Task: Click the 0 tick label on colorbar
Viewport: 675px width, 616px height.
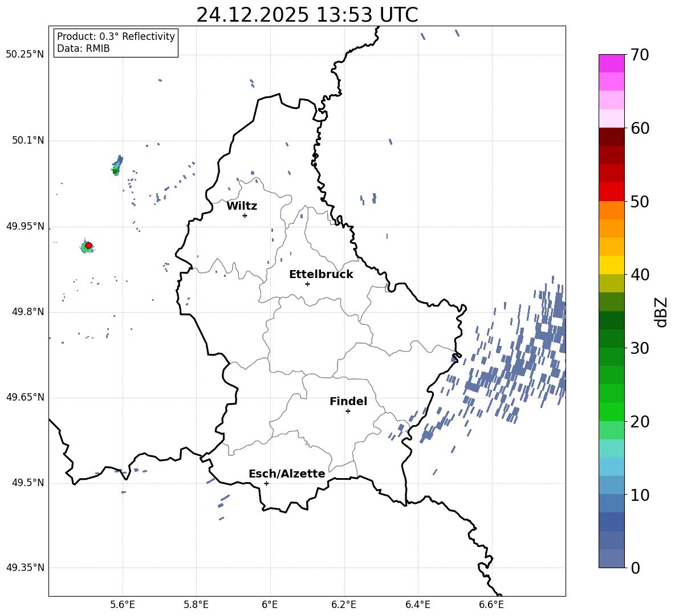Action: (x=635, y=568)
